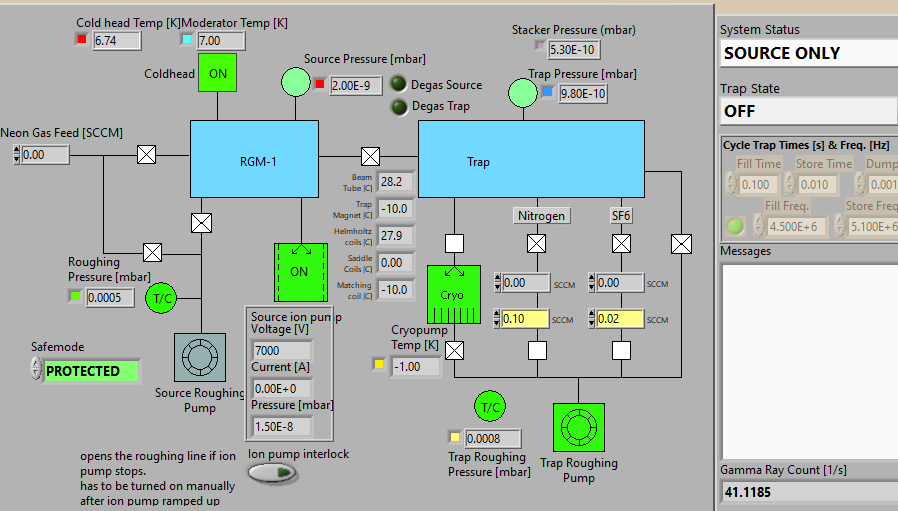Click the SF6 label button
The height and width of the screenshot is (511, 898).
pos(621,215)
